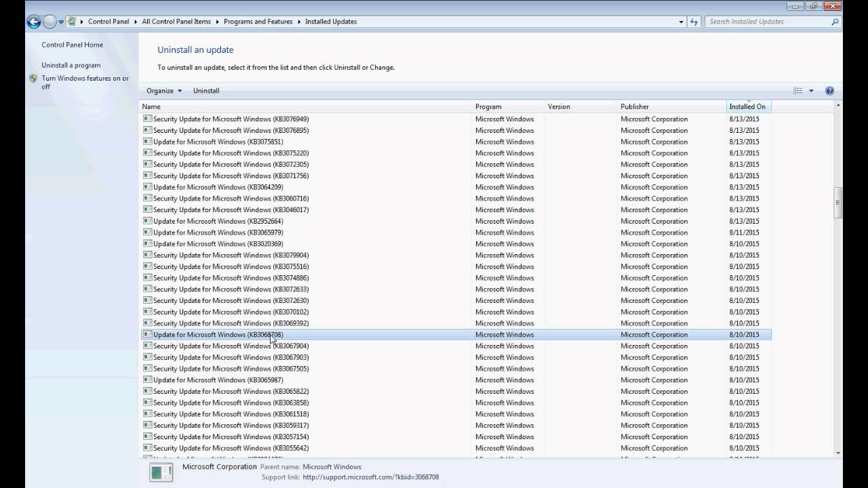Image resolution: width=868 pixels, height=488 pixels.
Task: Open the view options dropdown arrow
Action: click(x=811, y=91)
